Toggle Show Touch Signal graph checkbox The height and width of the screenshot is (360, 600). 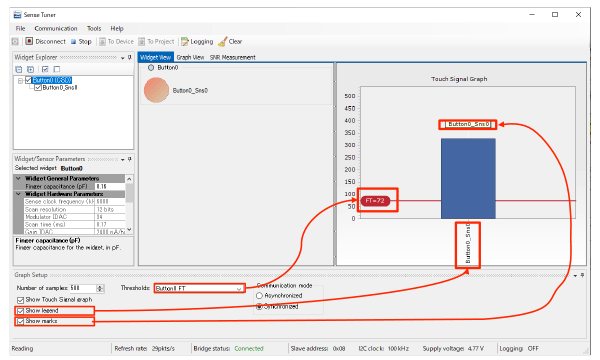(x=20, y=300)
